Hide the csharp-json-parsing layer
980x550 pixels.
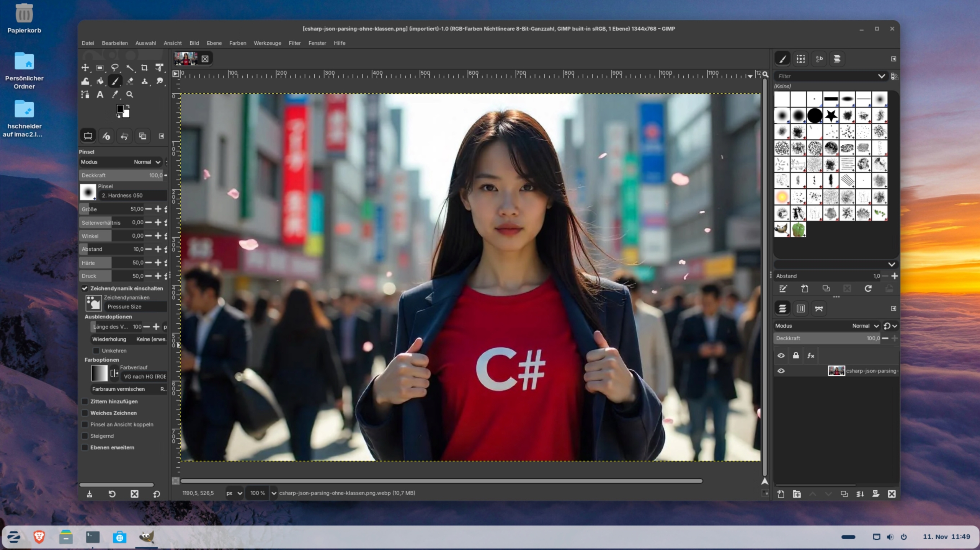(x=781, y=371)
